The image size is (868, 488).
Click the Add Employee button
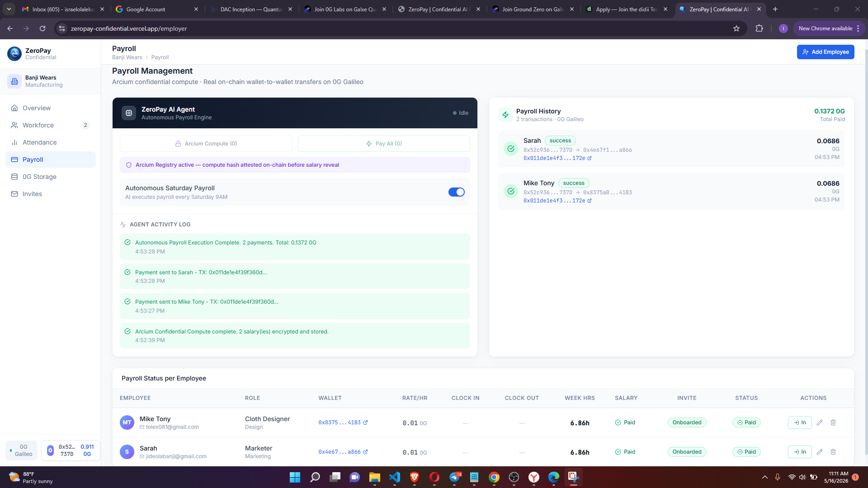[826, 52]
